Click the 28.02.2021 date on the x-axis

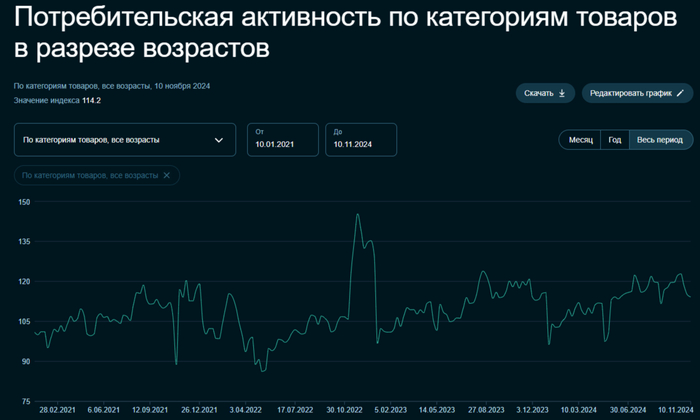(57, 410)
